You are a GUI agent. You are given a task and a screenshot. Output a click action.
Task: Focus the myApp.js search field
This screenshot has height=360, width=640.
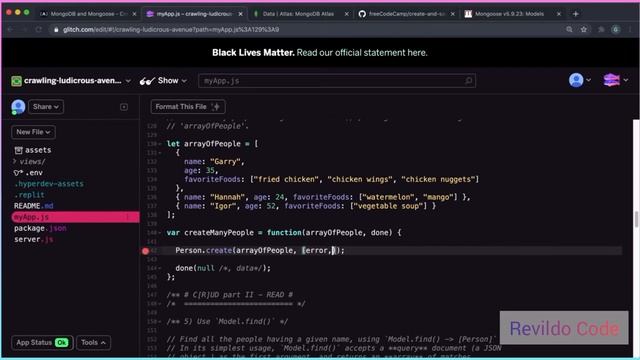pyautogui.click(x=337, y=81)
